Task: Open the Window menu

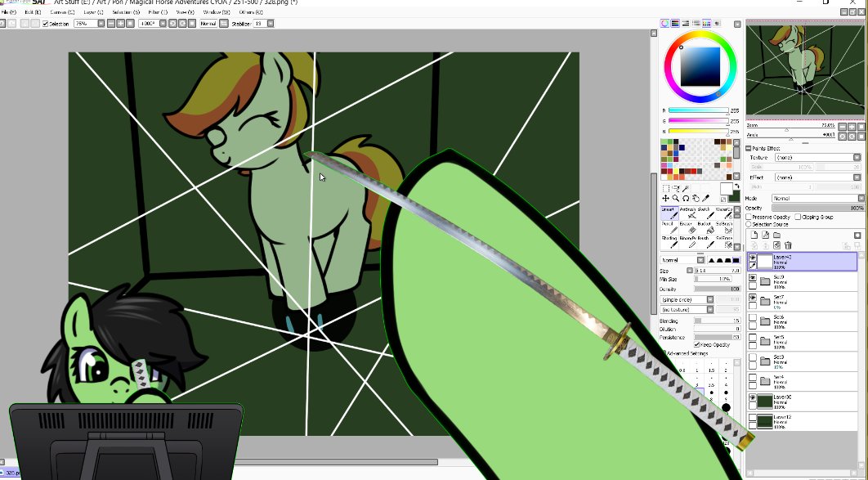Action: [217, 12]
